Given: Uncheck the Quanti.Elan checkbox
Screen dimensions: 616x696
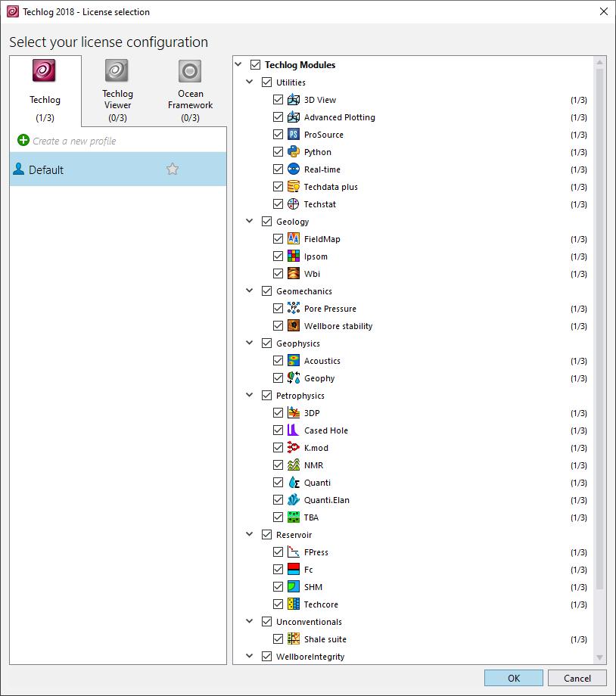Looking at the screenshot, I should click(x=278, y=500).
